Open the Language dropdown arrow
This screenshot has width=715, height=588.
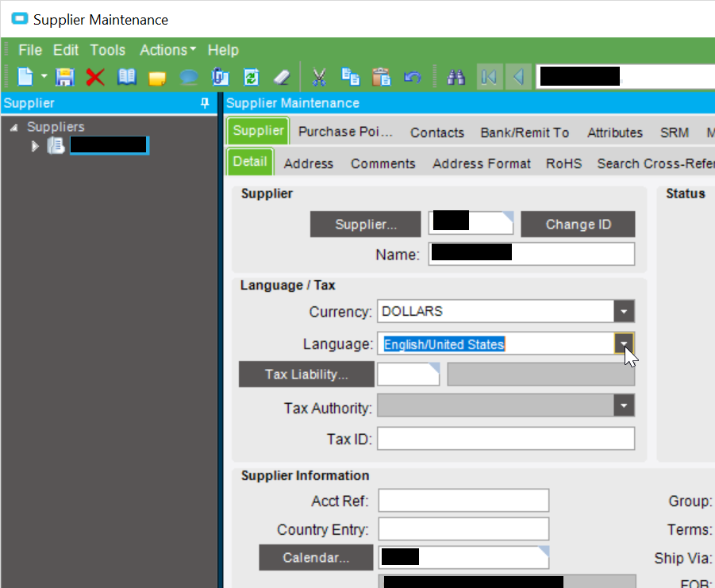tap(624, 344)
